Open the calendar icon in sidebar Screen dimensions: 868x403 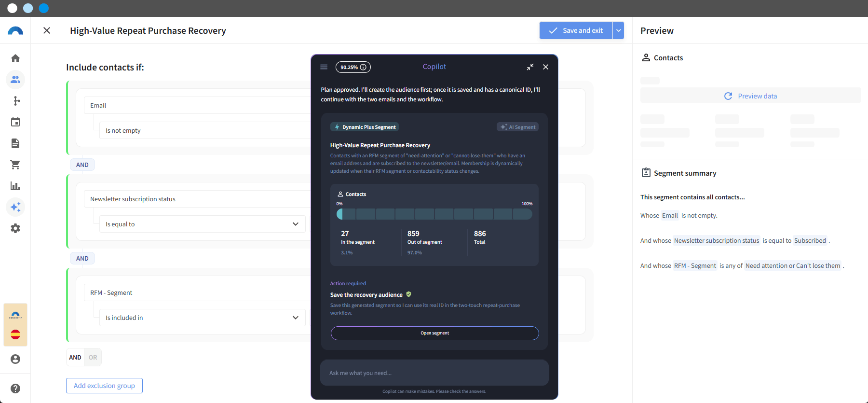point(15,122)
